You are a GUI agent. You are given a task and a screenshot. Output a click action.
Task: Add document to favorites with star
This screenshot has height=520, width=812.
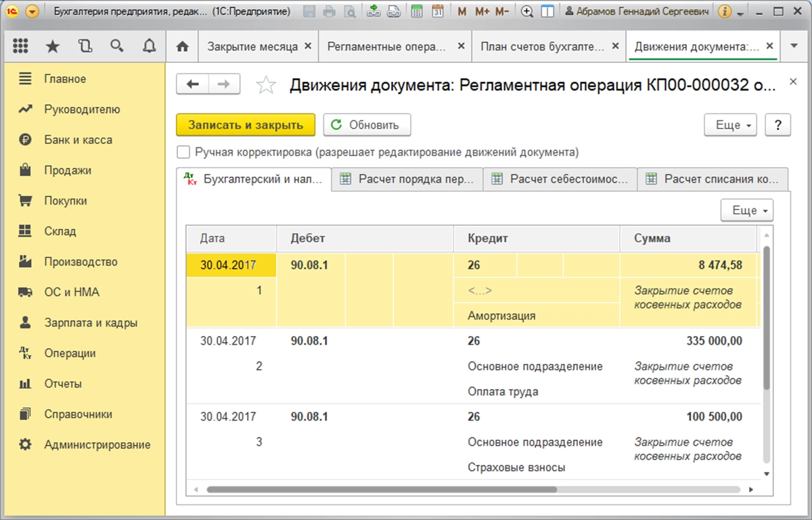(x=267, y=85)
